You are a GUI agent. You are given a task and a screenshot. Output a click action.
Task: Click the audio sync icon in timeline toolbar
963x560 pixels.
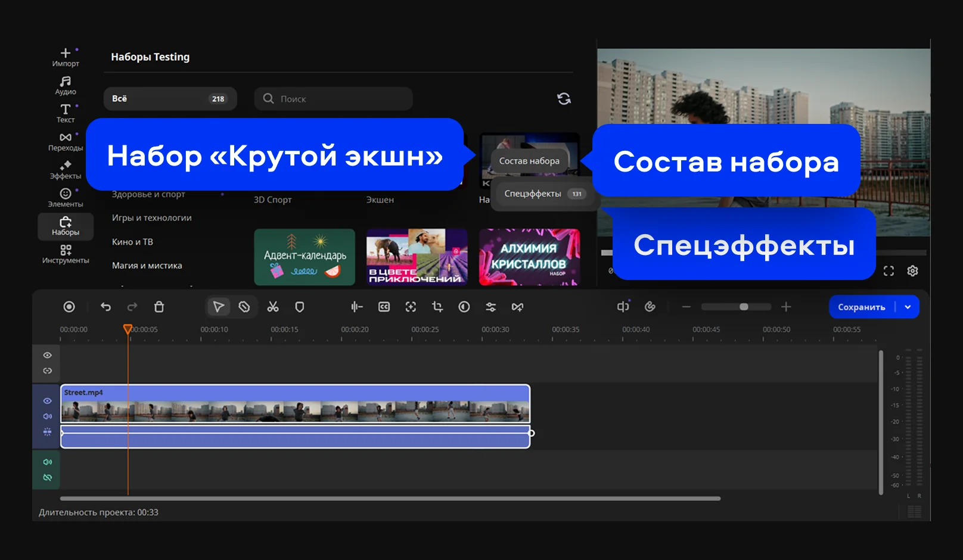click(x=623, y=306)
